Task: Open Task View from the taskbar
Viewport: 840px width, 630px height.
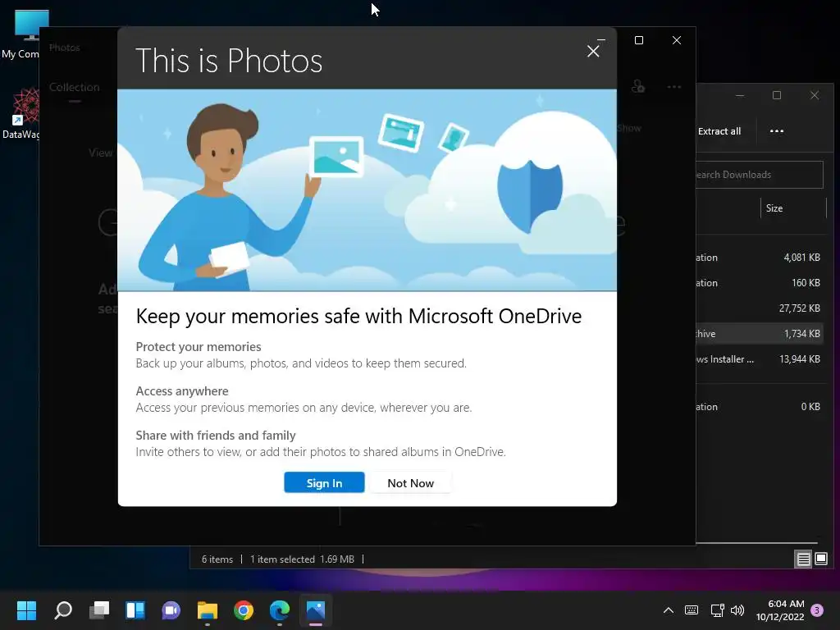Action: [99, 610]
